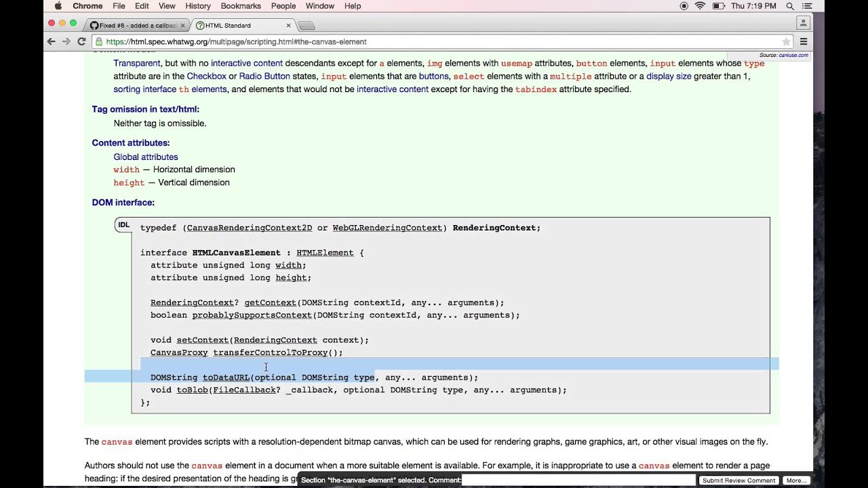The image size is (868, 488).
Task: Open the People menu
Action: pos(283,6)
